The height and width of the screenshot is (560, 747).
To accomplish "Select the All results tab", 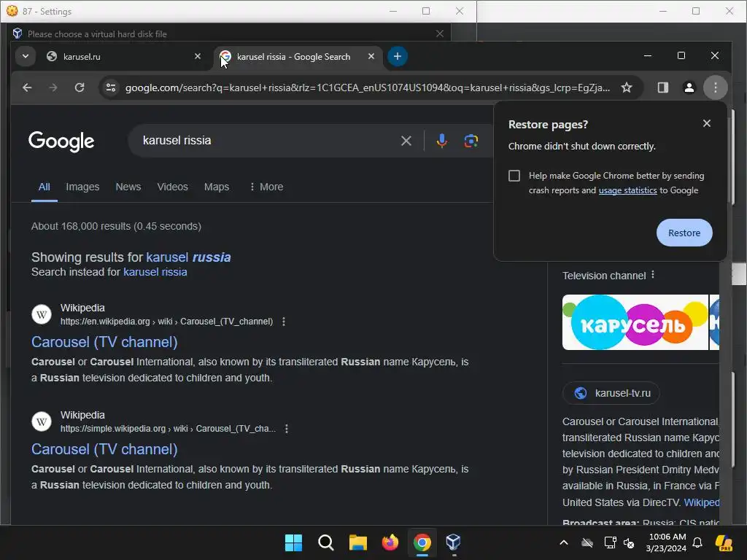I will click(44, 187).
